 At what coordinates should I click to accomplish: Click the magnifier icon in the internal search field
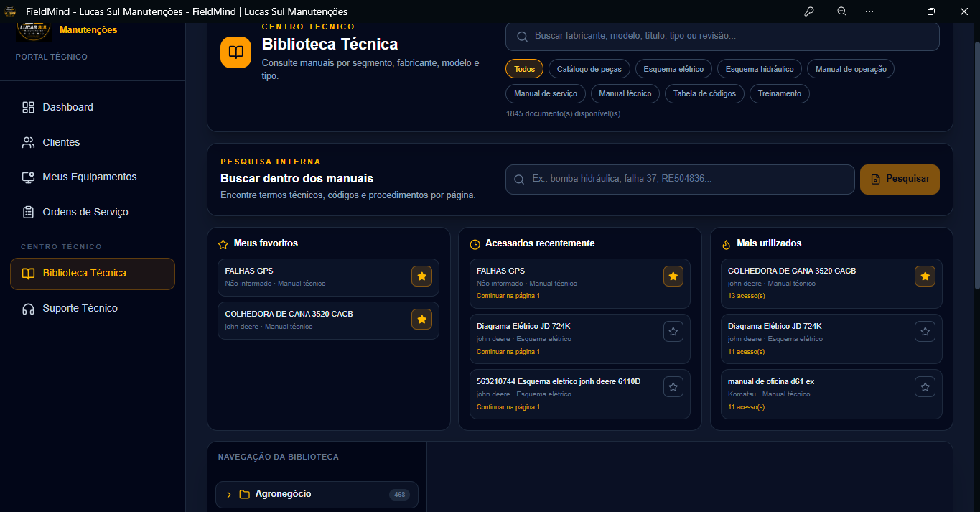click(520, 180)
